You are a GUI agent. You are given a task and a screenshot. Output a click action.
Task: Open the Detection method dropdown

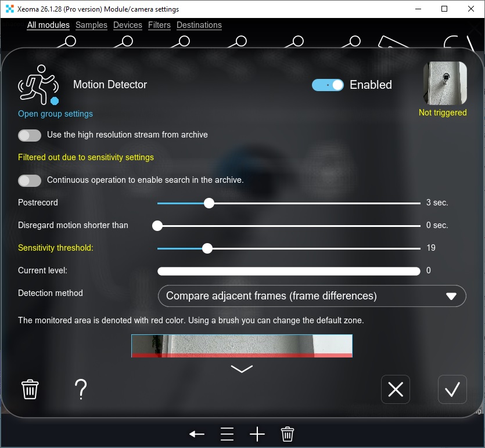pos(312,296)
